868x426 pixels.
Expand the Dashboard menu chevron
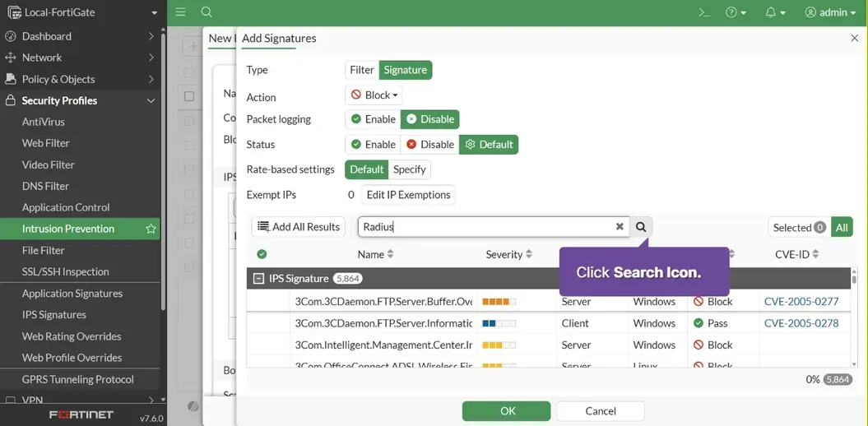pyautogui.click(x=151, y=36)
